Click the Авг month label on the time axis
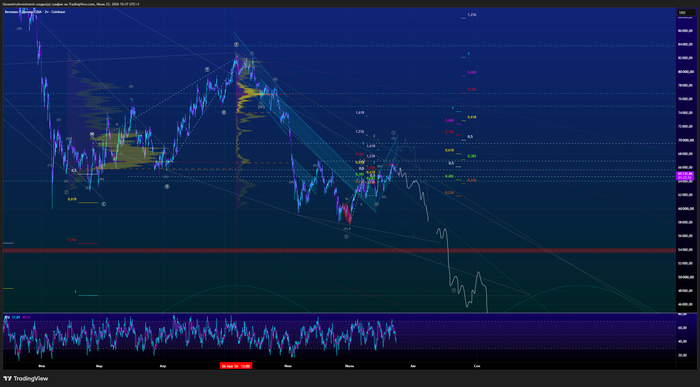The image size is (700, 387). 413,366
